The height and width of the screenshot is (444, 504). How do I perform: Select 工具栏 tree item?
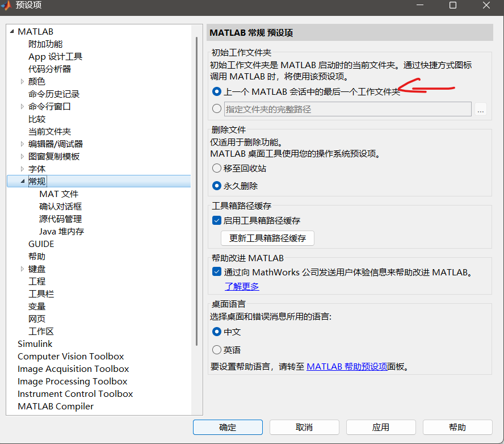click(x=41, y=294)
